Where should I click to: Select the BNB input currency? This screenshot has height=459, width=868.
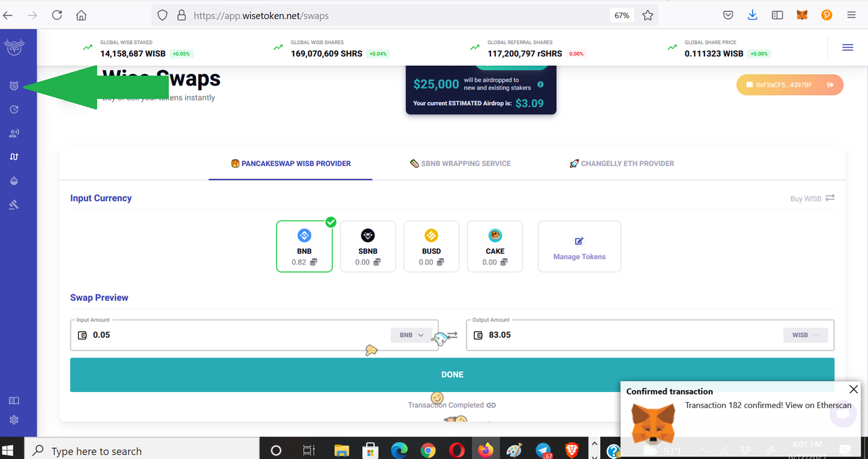(304, 246)
